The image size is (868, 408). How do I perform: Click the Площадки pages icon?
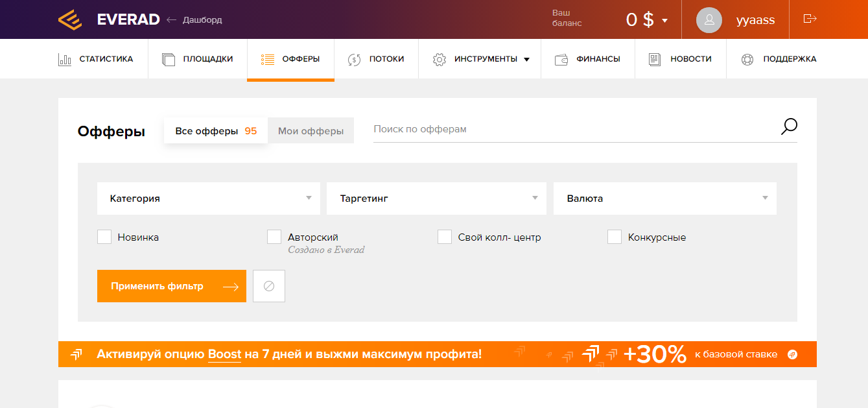pos(169,58)
